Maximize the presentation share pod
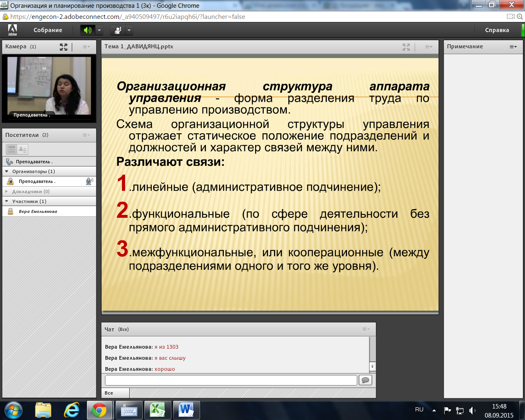The image size is (525, 420). tap(406, 47)
